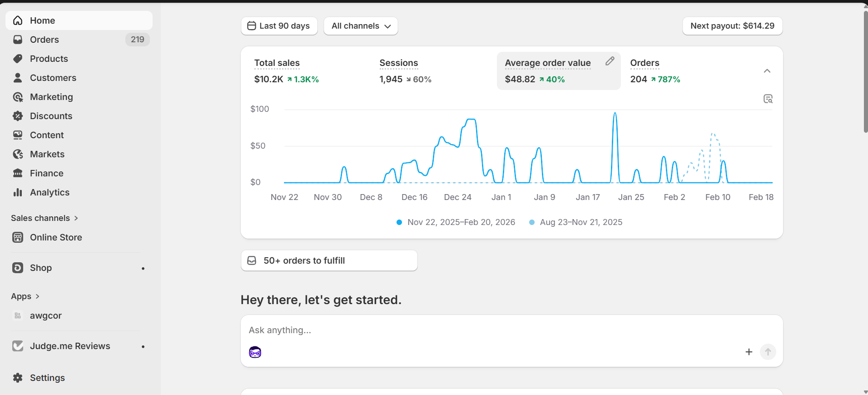Click the Finance bank icon

18,173
